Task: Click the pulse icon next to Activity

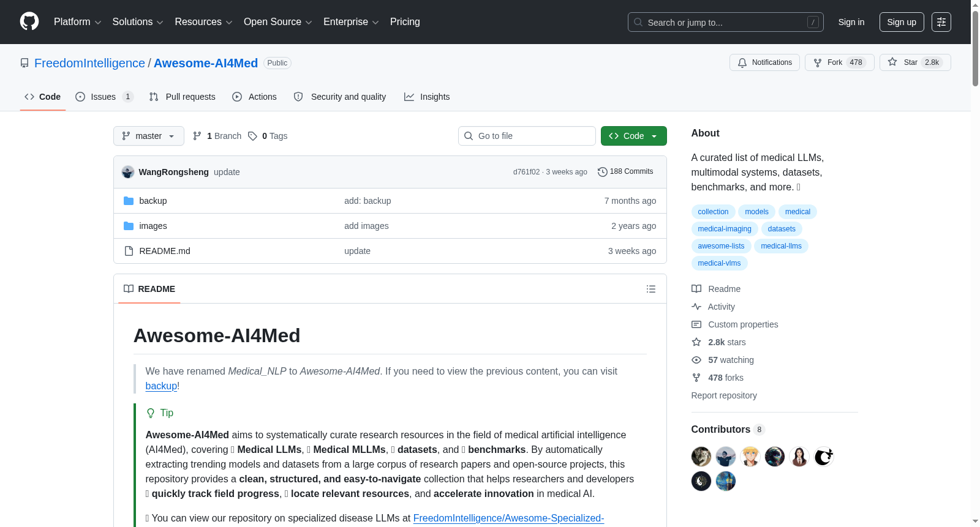Action: pyautogui.click(x=696, y=307)
